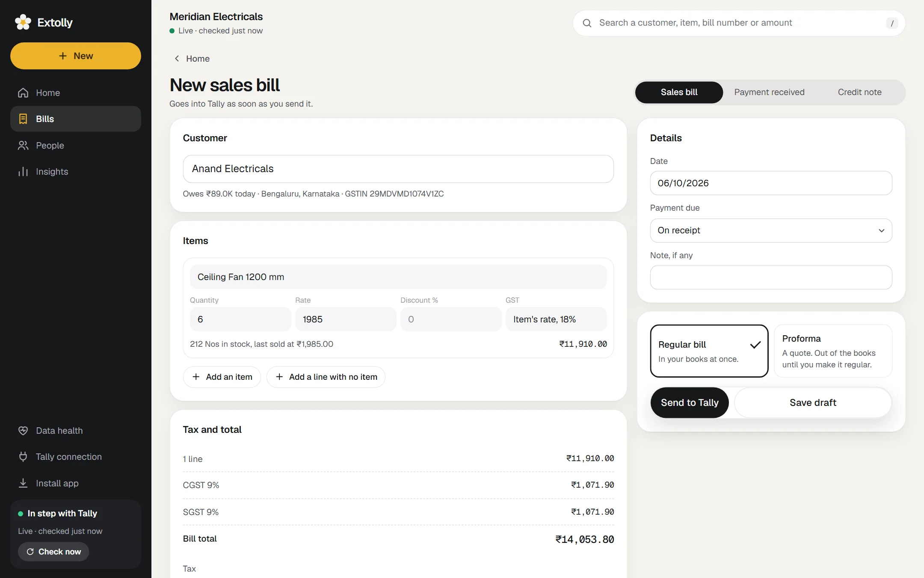Click the Extolly flower logo

[x=23, y=22]
